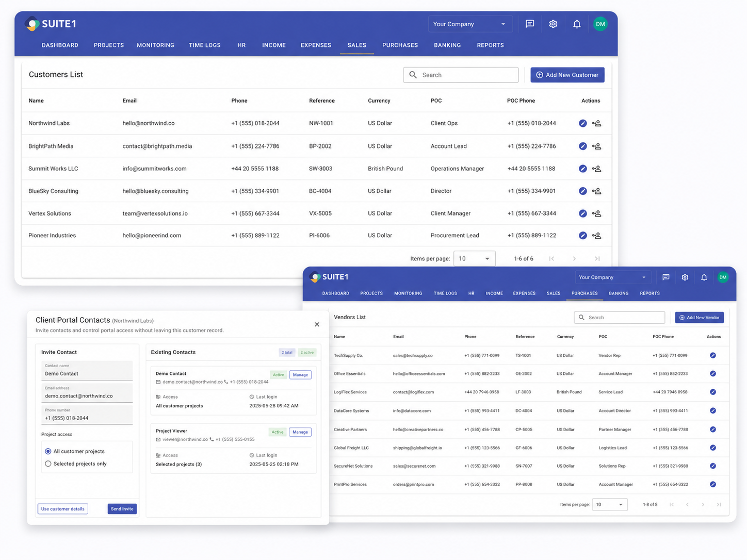Image resolution: width=747 pixels, height=560 pixels.
Task: Open portal contacts for Vertex Solutions
Action: [597, 213]
